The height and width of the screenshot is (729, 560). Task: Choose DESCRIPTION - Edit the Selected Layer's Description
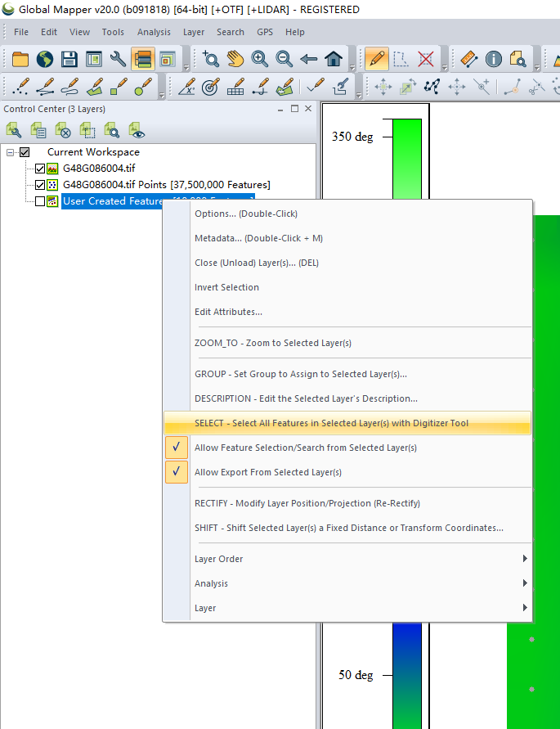click(347, 399)
